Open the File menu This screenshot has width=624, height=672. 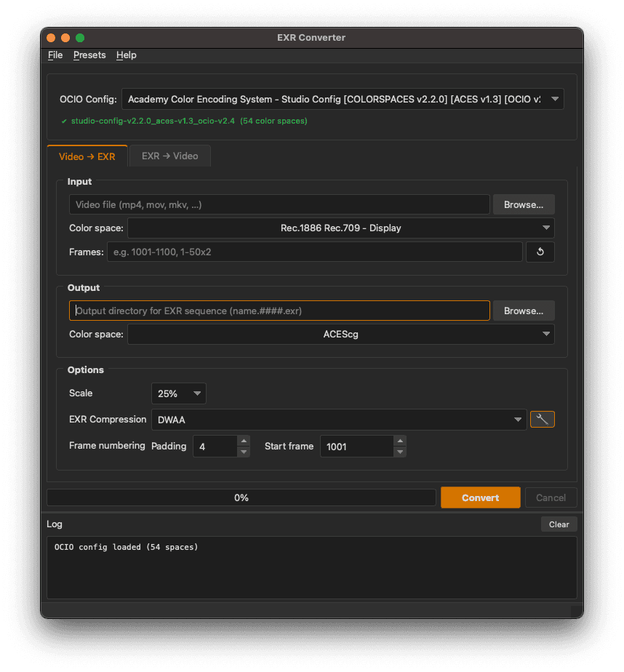[55, 55]
